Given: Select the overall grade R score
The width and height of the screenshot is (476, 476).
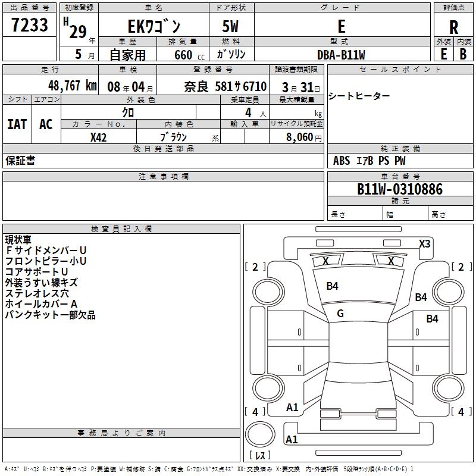Looking at the screenshot, I should (453, 27).
